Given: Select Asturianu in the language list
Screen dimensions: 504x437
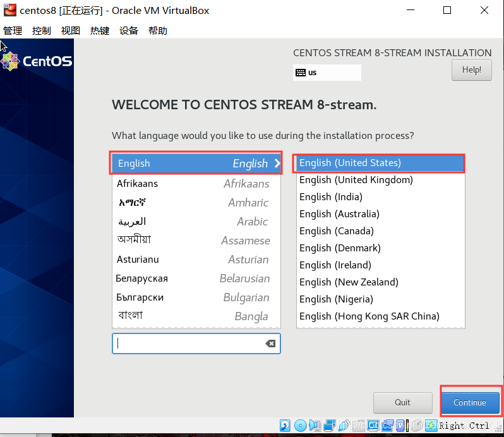Looking at the screenshot, I should pyautogui.click(x=196, y=260).
